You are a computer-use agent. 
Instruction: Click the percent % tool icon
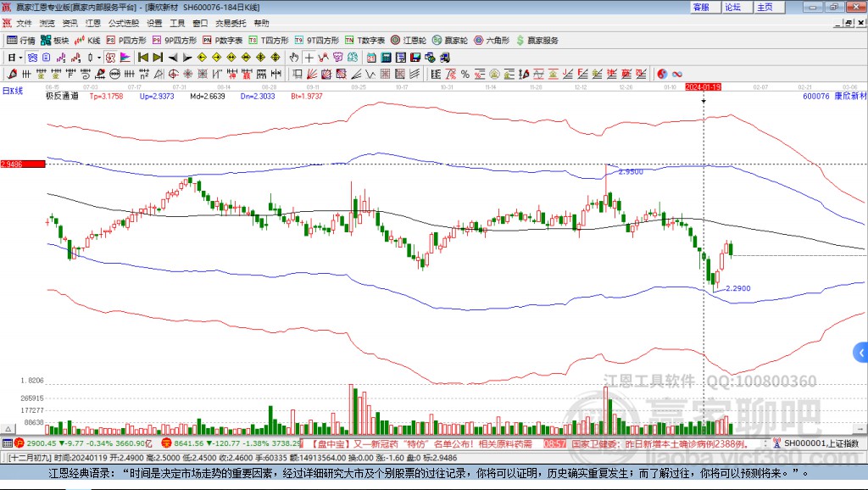[465, 75]
